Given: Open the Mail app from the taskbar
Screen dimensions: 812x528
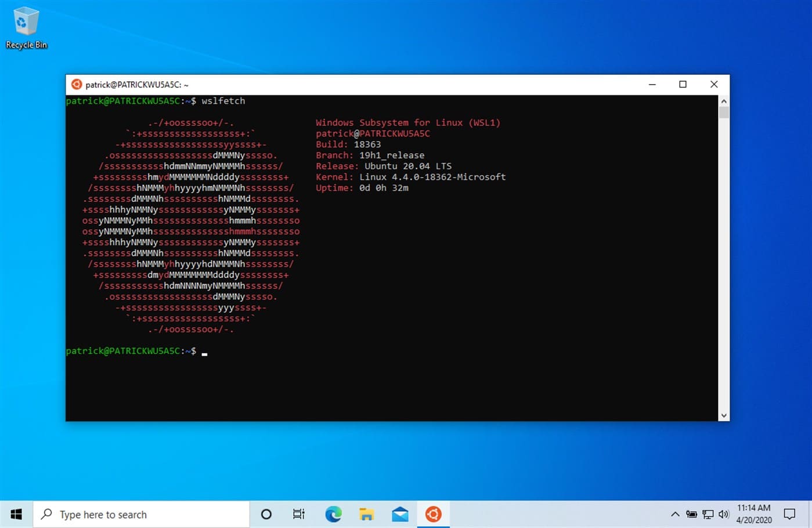Looking at the screenshot, I should coord(400,514).
